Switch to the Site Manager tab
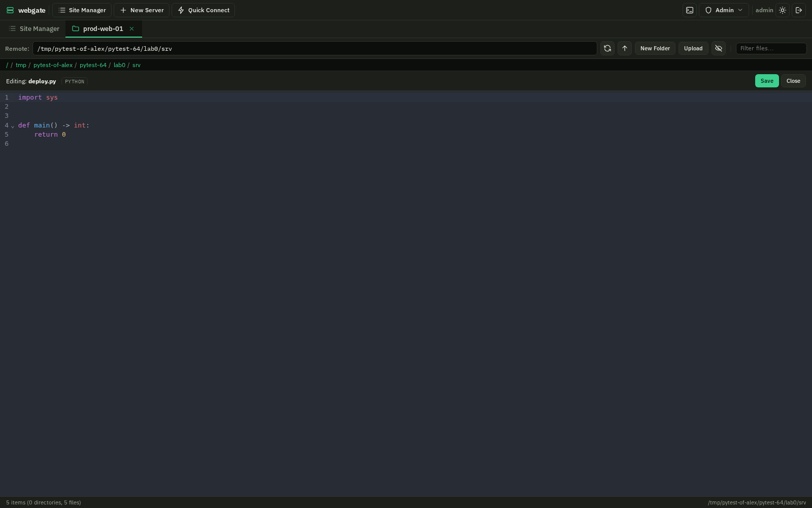This screenshot has height=508, width=812. click(x=34, y=28)
